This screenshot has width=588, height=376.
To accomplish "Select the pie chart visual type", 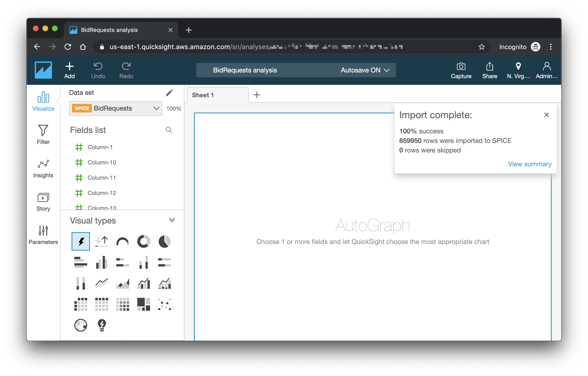I will tap(165, 241).
